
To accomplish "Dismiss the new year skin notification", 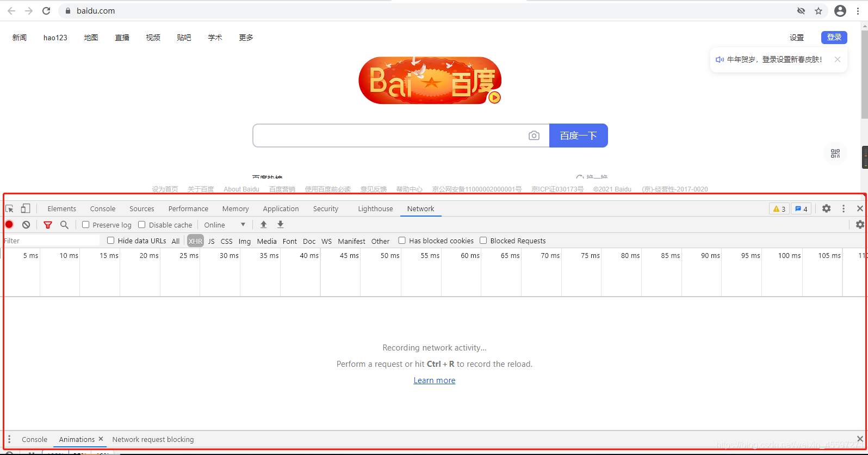I will [x=838, y=59].
